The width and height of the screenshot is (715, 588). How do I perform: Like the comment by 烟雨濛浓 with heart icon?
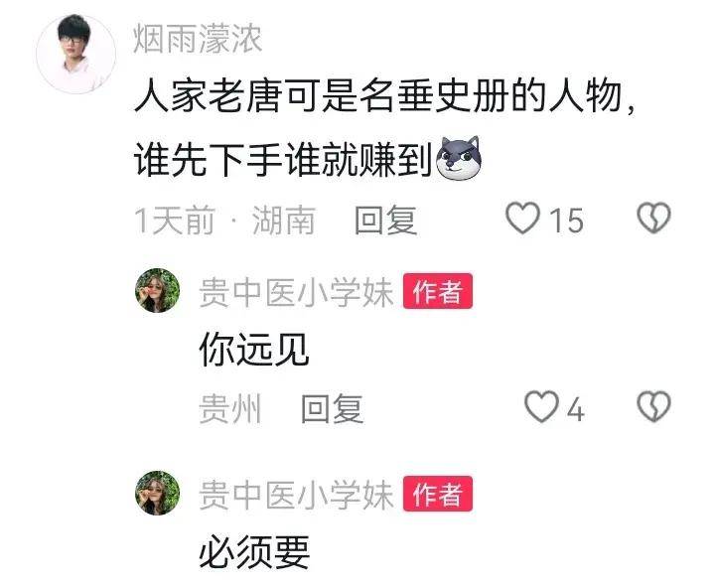(x=523, y=219)
